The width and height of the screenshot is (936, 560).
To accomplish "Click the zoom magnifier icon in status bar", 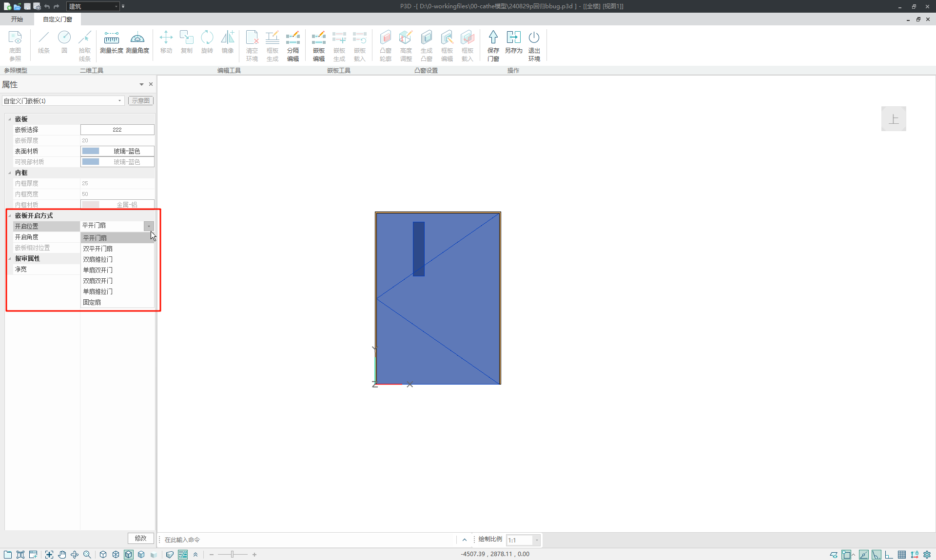I will [87, 554].
